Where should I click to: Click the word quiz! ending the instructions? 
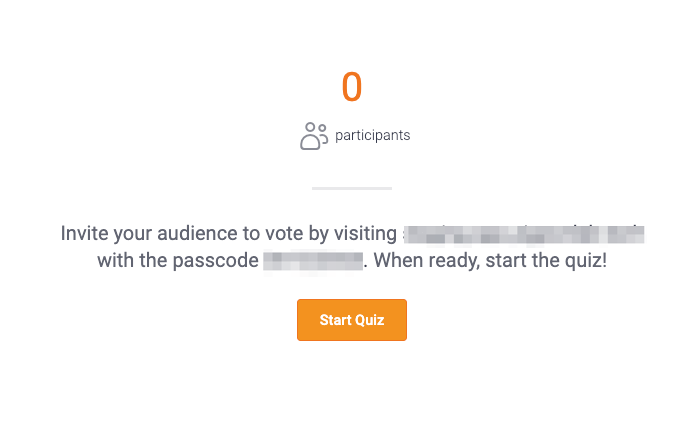[x=583, y=262]
